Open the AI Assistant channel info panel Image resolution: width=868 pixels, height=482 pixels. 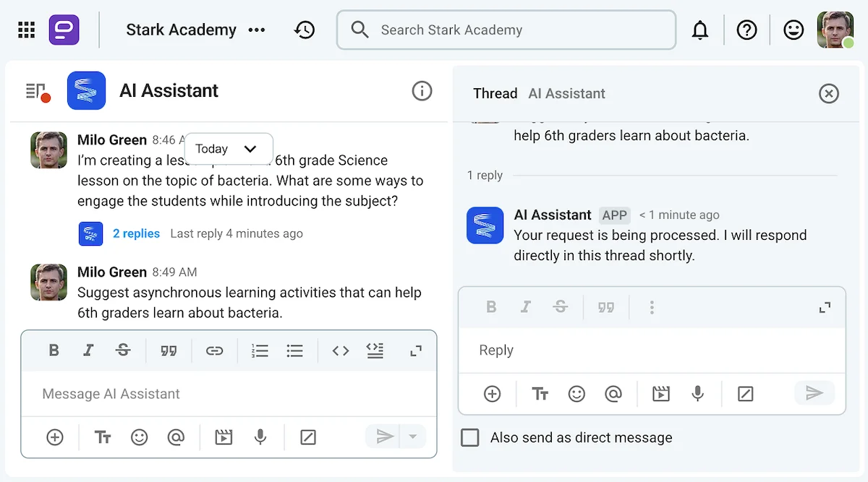pos(422,91)
